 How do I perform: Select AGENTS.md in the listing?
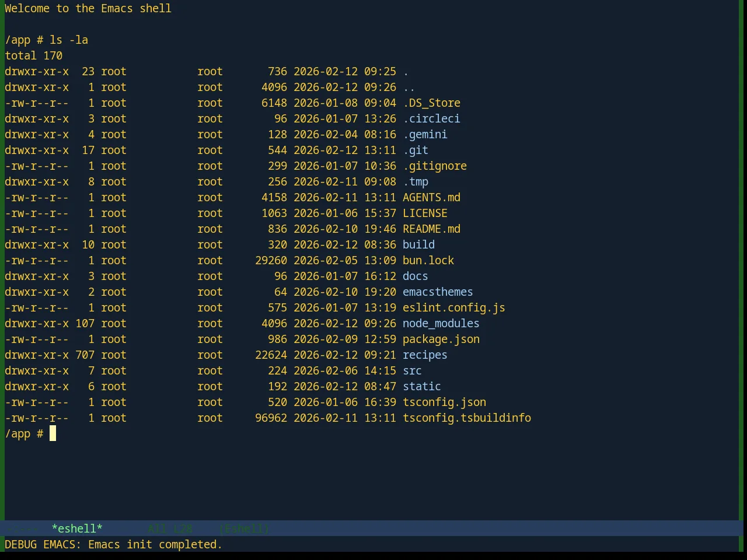[432, 197]
